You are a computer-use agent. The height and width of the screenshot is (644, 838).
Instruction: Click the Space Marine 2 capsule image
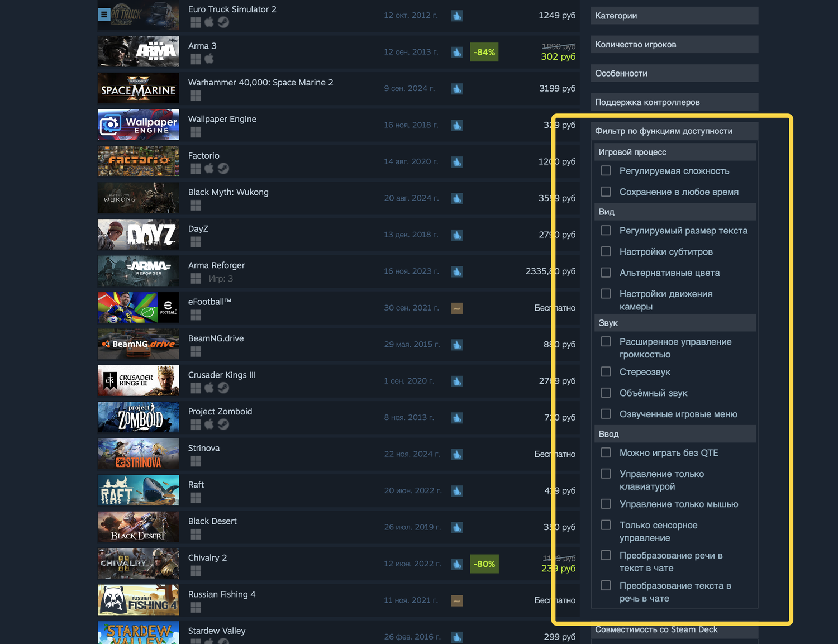tap(139, 88)
